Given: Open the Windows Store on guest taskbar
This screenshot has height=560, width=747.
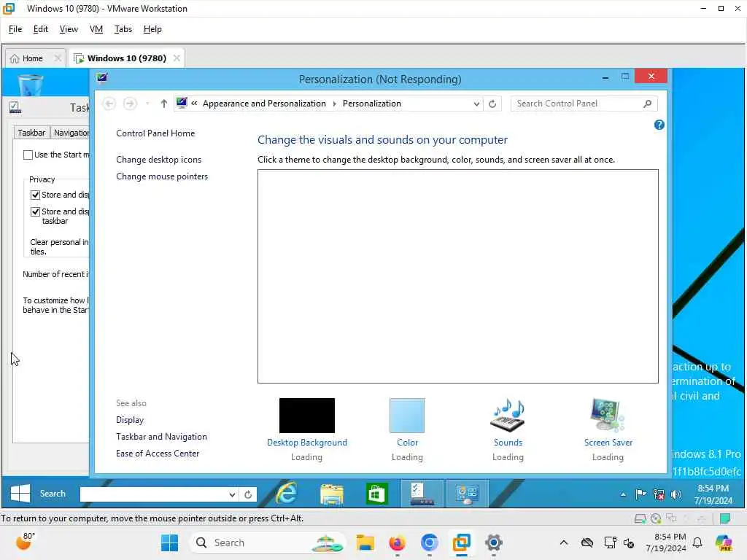Looking at the screenshot, I should tap(377, 494).
